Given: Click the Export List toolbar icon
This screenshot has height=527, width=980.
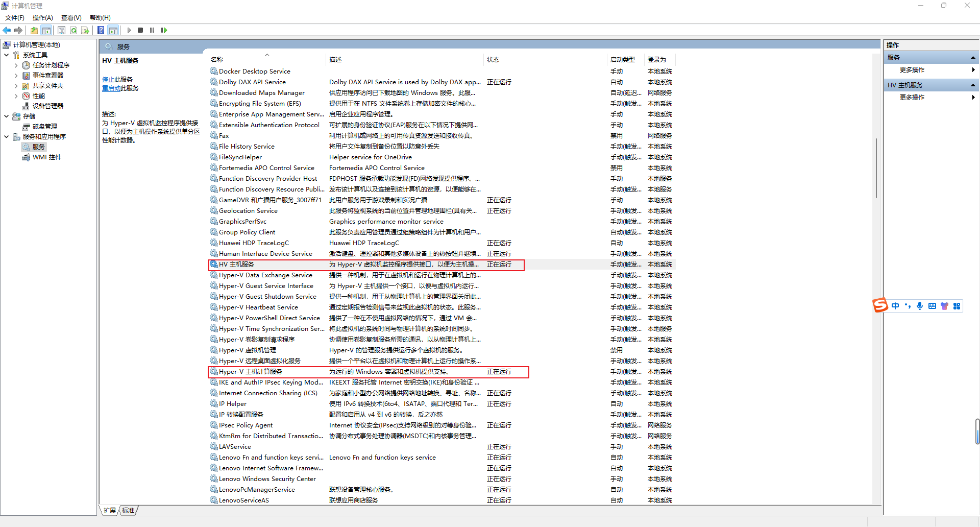Looking at the screenshot, I should pos(85,30).
